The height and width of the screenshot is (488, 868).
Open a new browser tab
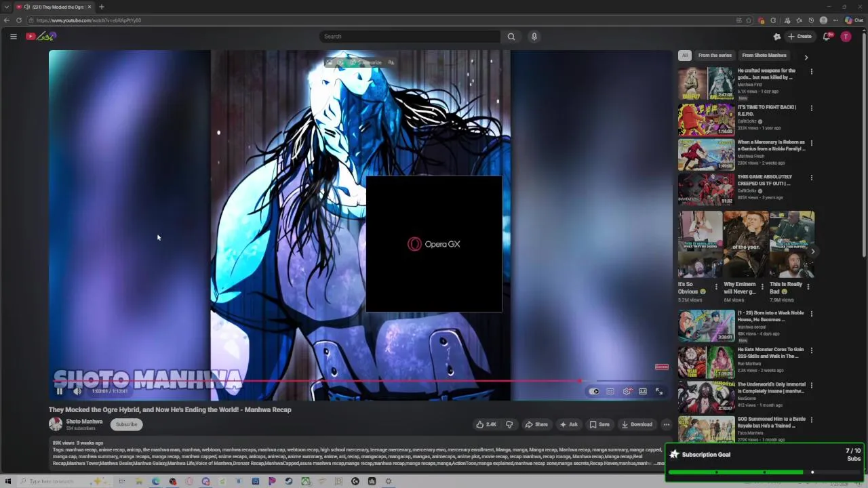[102, 7]
